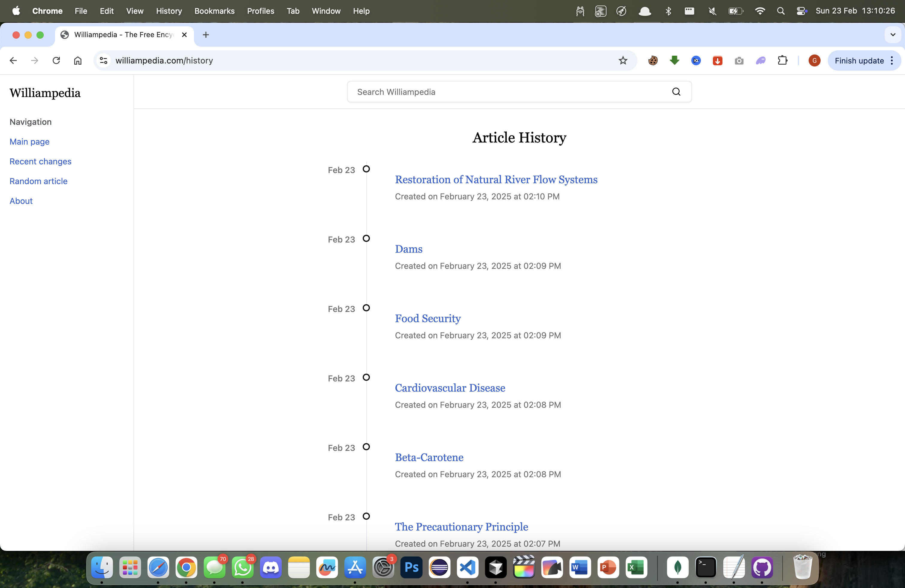The width and height of the screenshot is (905, 588).
Task: Open the Profiles menu
Action: click(260, 11)
